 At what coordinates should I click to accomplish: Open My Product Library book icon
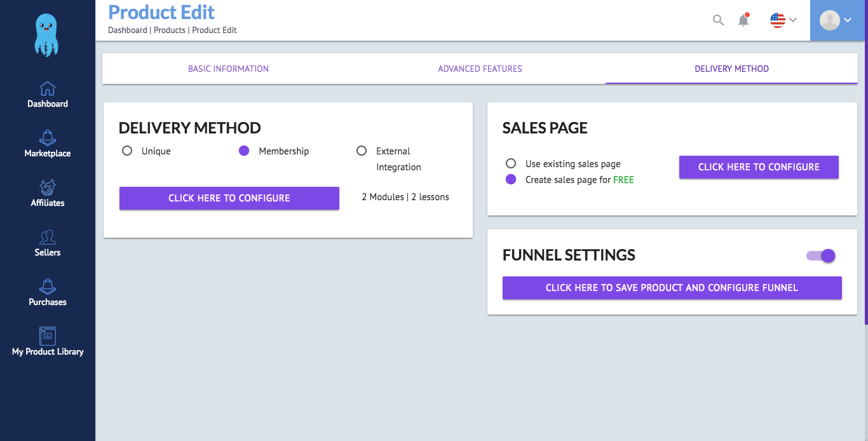tap(48, 336)
